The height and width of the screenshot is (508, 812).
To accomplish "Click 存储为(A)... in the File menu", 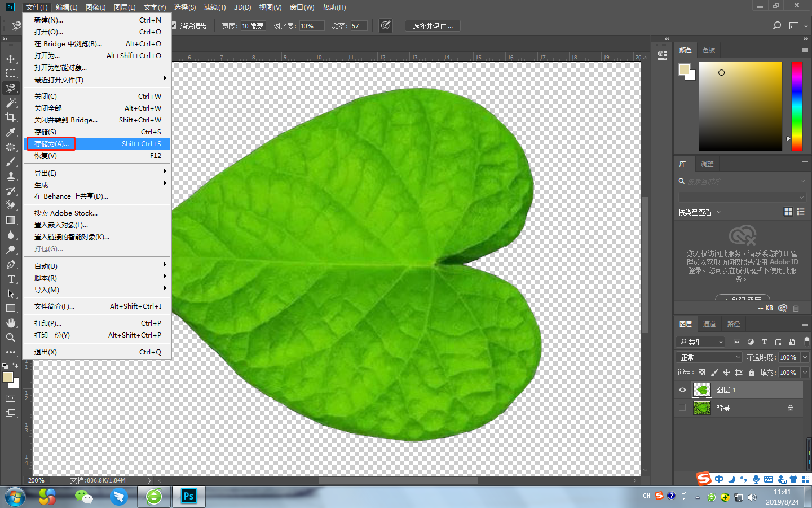I will pyautogui.click(x=50, y=143).
